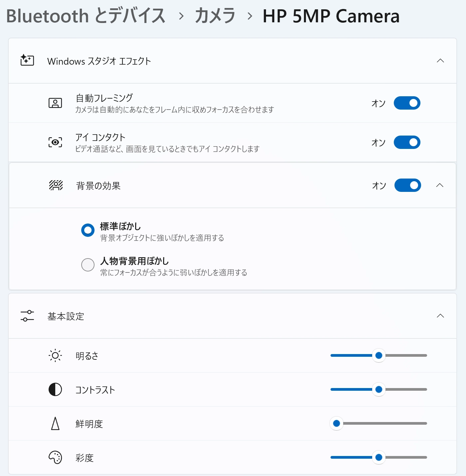Click the 基本設定 header text
The height and width of the screenshot is (476, 466).
(x=66, y=316)
